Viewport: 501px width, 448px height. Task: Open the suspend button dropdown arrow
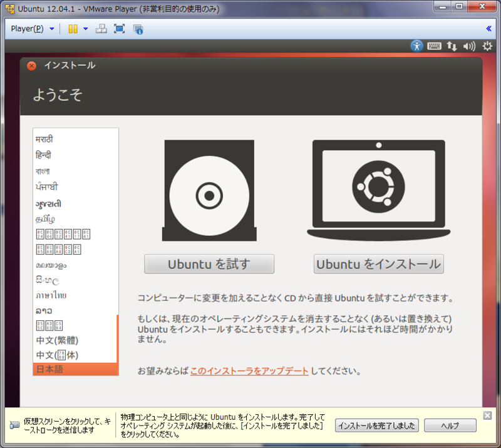coord(84,29)
